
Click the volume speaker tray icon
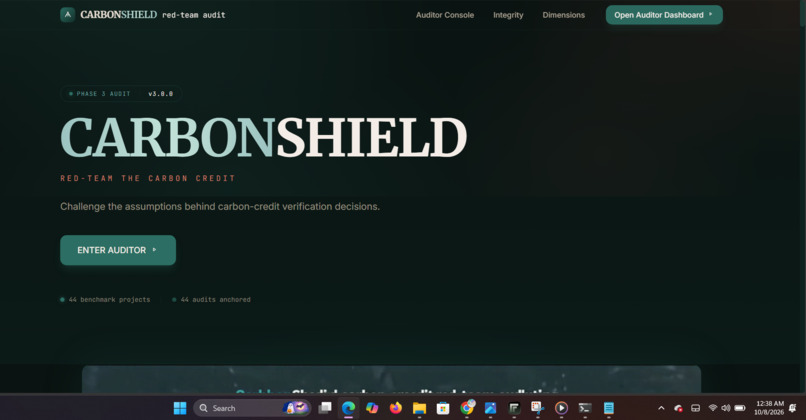click(725, 408)
